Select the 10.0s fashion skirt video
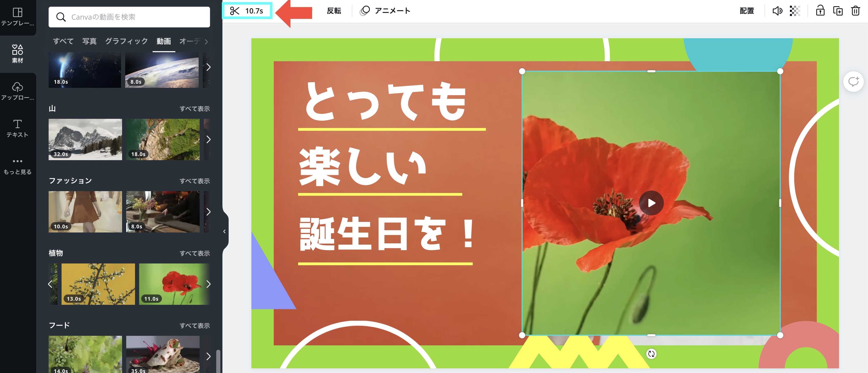The height and width of the screenshot is (373, 868). (x=85, y=212)
